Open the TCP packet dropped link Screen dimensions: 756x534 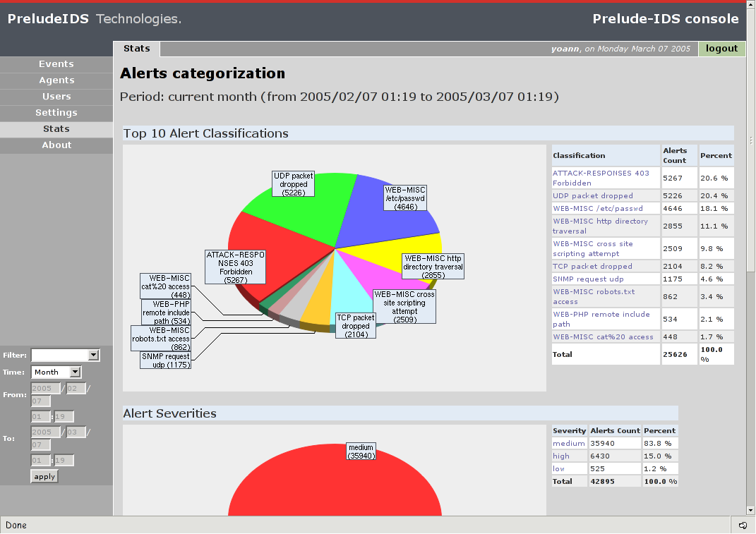(592, 267)
